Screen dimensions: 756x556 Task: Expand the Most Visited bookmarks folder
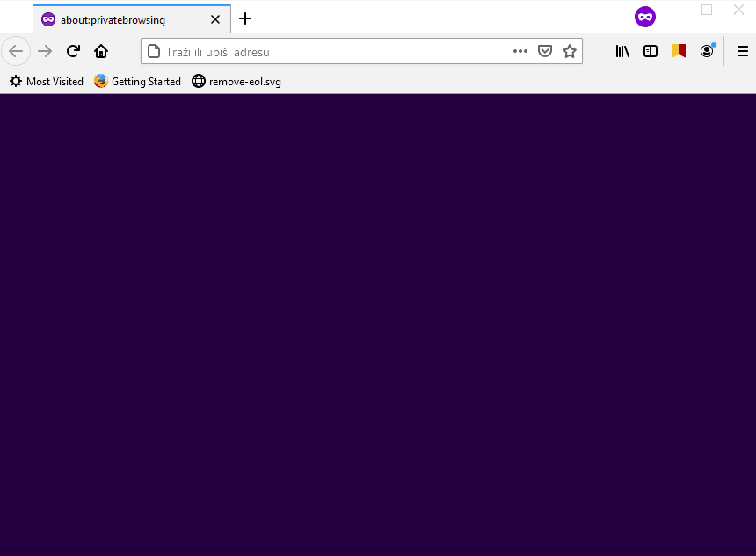tap(46, 81)
